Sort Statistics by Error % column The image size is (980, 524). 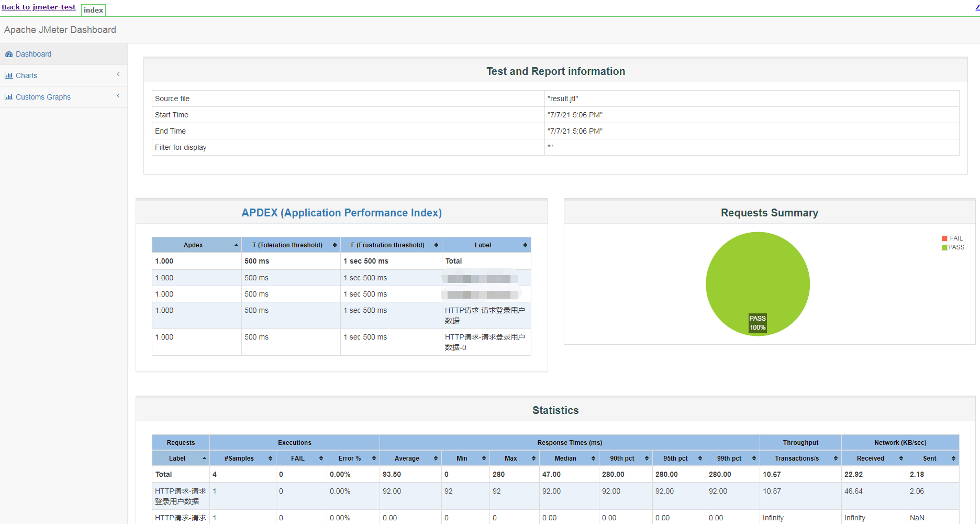[x=353, y=458]
